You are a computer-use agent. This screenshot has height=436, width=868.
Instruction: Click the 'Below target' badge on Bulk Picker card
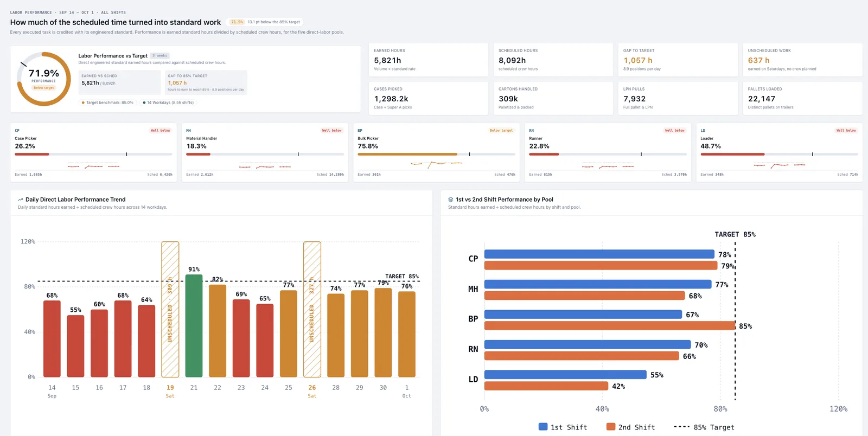(x=501, y=131)
